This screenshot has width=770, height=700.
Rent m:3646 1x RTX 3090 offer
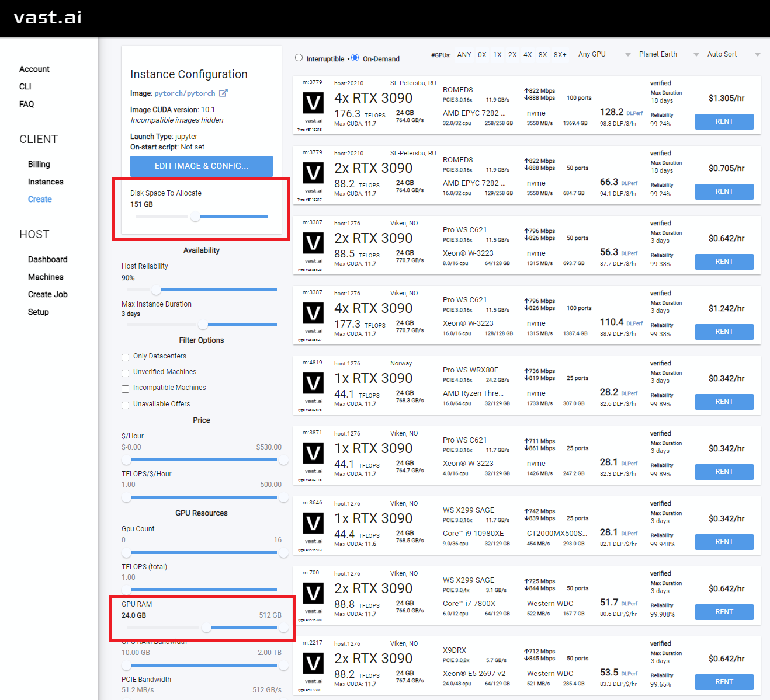pos(724,542)
